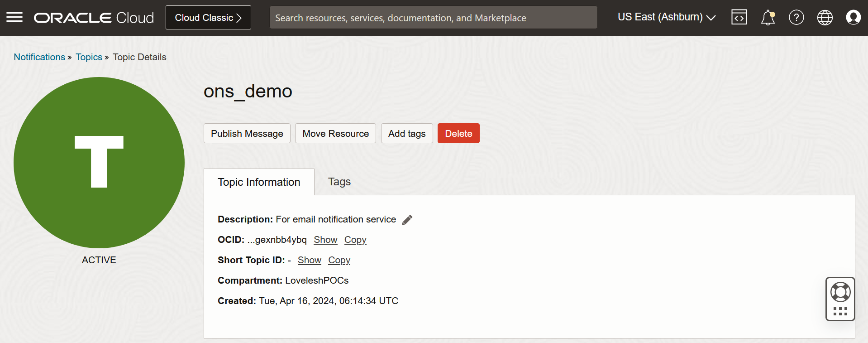Edit the description with pencil icon
The width and height of the screenshot is (868, 343).
coord(407,220)
